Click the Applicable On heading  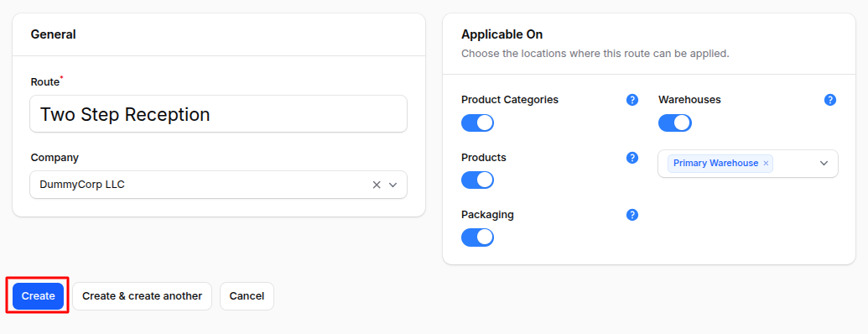[x=502, y=34]
